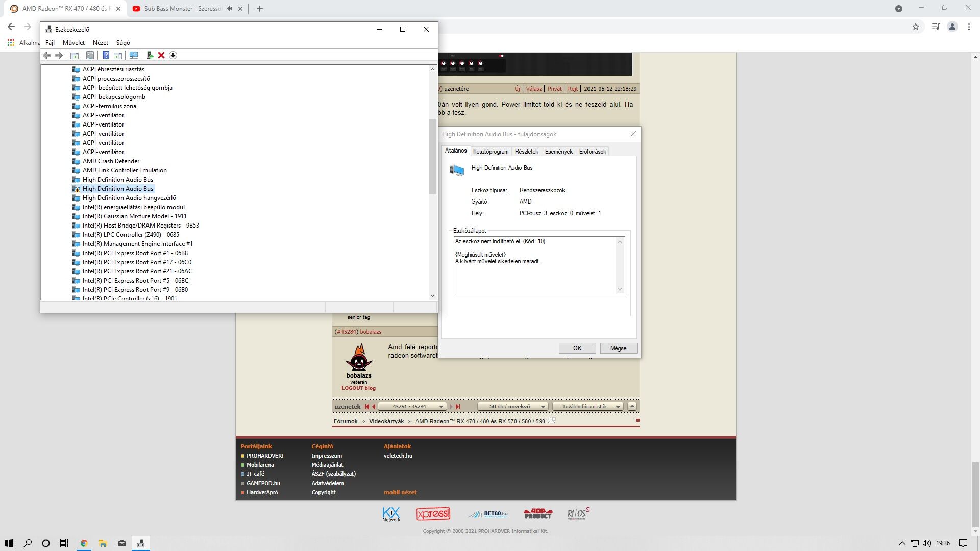Click device status box scroll-down arrow
Screen dimensions: 980x551
(x=620, y=289)
